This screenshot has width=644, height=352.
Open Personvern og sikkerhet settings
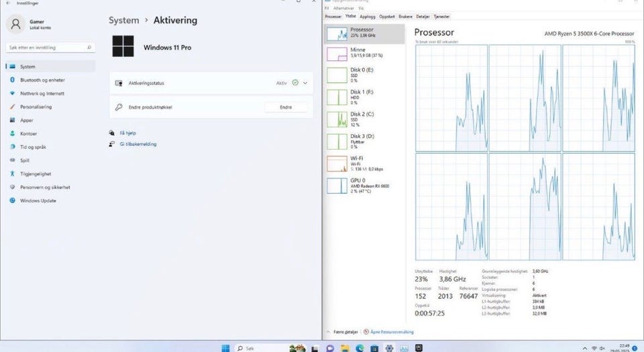pyautogui.click(x=50, y=187)
